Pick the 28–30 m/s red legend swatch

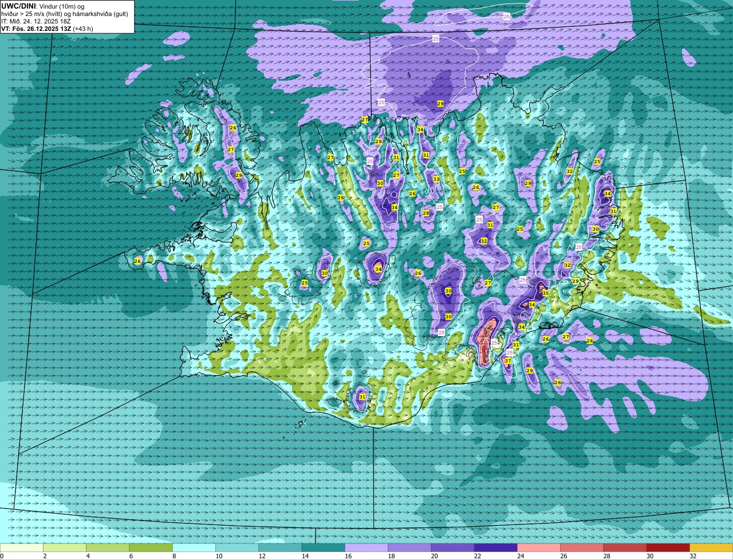point(625,547)
